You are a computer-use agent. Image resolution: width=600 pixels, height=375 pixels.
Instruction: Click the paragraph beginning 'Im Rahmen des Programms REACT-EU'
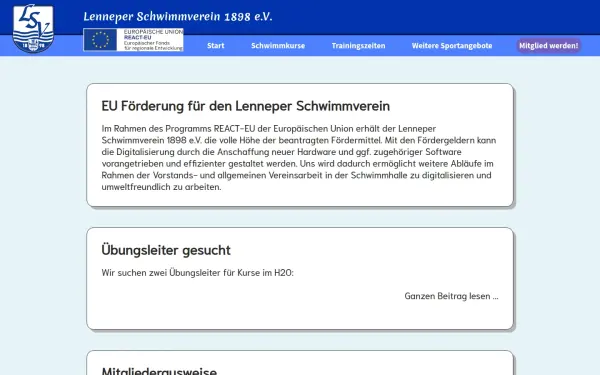tap(299, 158)
